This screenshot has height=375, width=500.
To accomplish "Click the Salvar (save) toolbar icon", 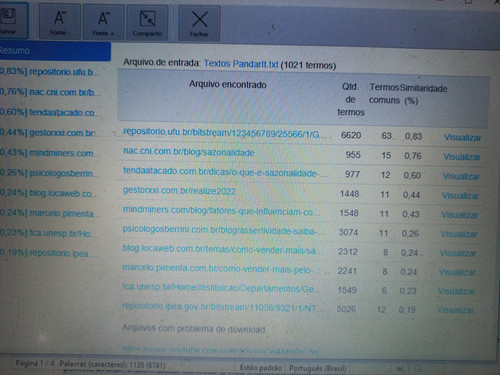I will pyautogui.click(x=10, y=21).
